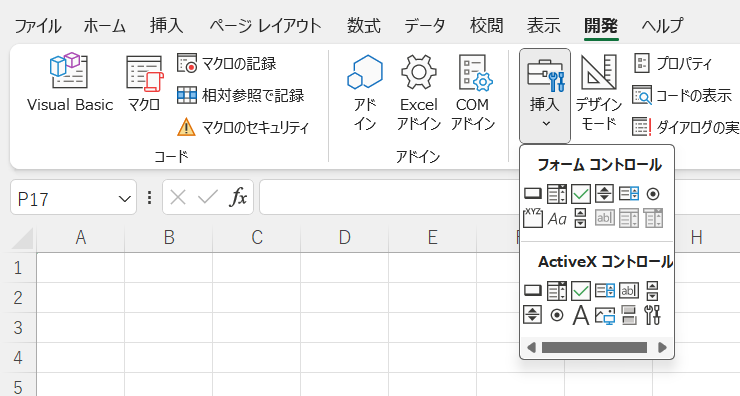
Task: Select the 開発 tab
Action: click(x=601, y=25)
